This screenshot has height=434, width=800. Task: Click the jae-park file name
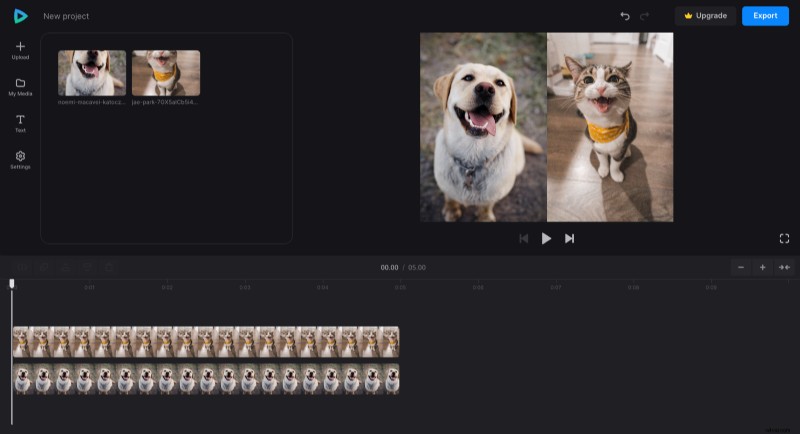(x=164, y=102)
